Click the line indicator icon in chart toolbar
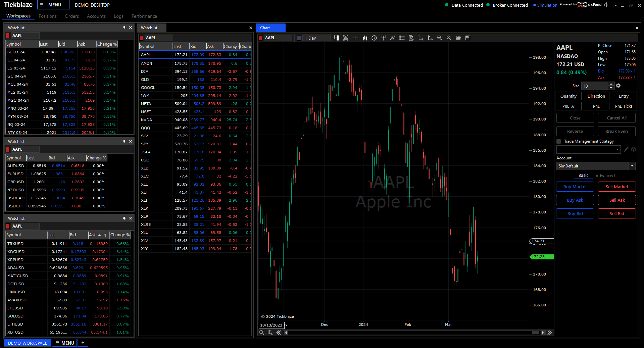Viewport: 644px width, 348px height. pyautogui.click(x=392, y=38)
